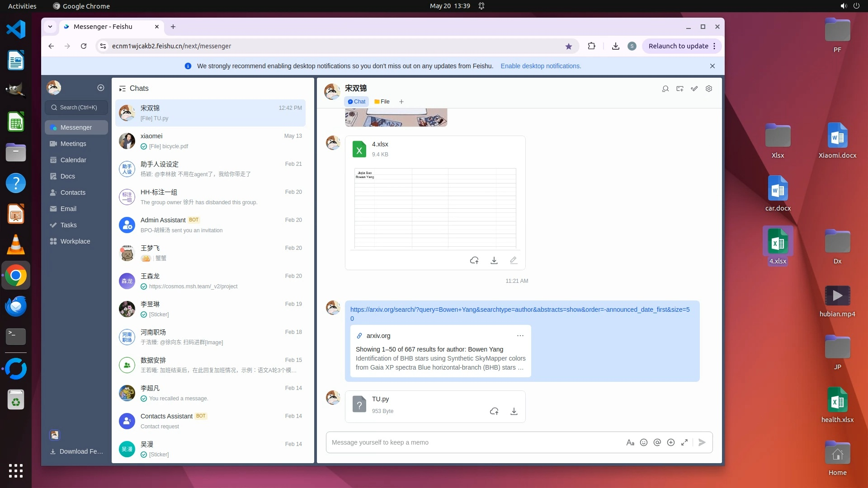
Task: Click the search-in-chat icon in header
Action: tap(665, 89)
